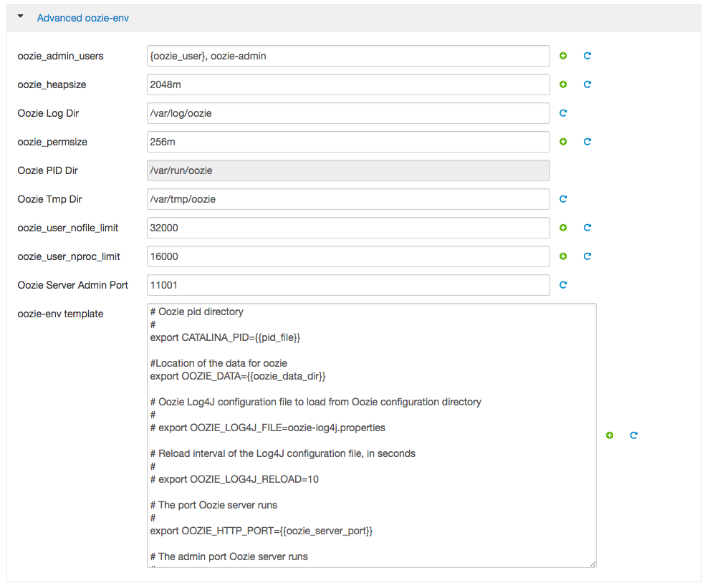This screenshot has height=588, width=715.
Task: Undo changes to the oozie-env template
Action: coord(633,435)
